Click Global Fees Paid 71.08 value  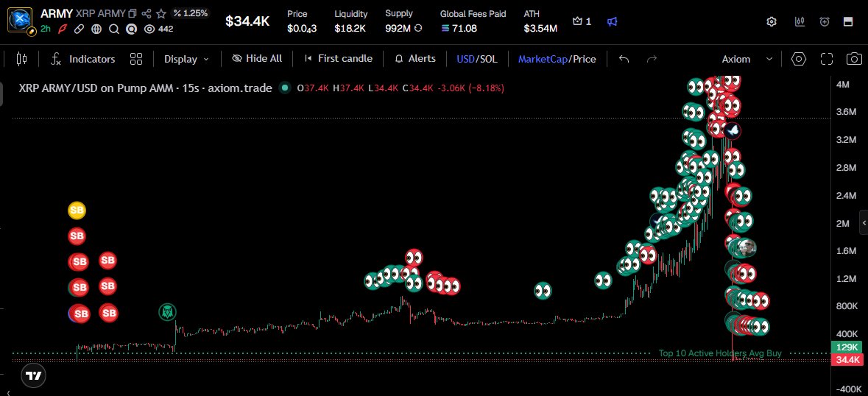point(462,28)
